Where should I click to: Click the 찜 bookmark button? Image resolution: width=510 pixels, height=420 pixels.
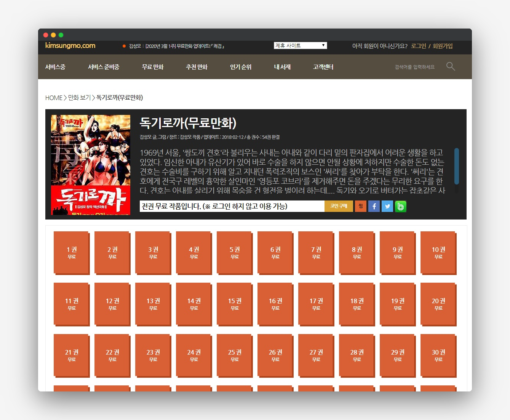pos(361,206)
